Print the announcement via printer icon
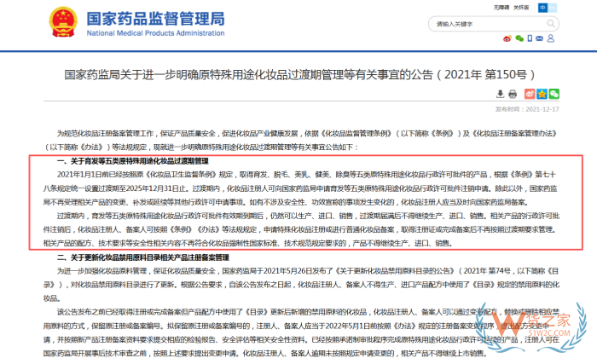This screenshot has height=364, width=597. point(513,94)
